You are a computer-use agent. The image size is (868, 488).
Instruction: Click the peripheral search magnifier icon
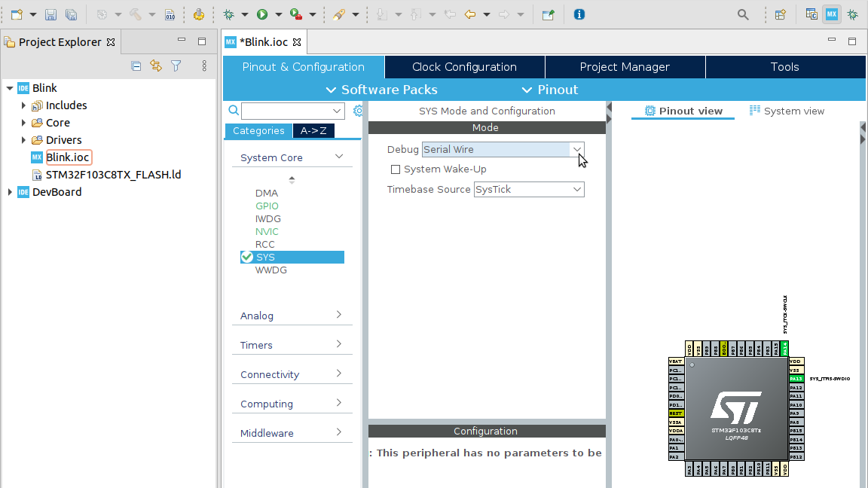[x=234, y=111]
